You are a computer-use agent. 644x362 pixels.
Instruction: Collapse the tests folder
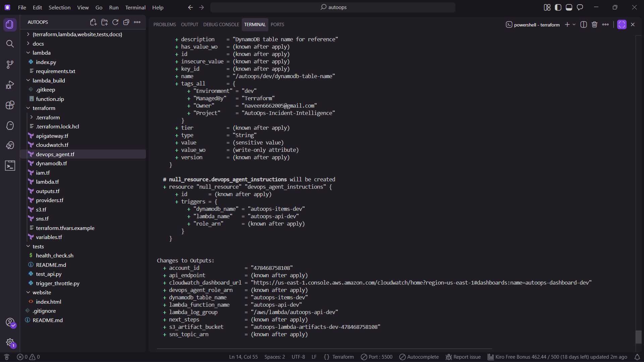click(x=38, y=246)
